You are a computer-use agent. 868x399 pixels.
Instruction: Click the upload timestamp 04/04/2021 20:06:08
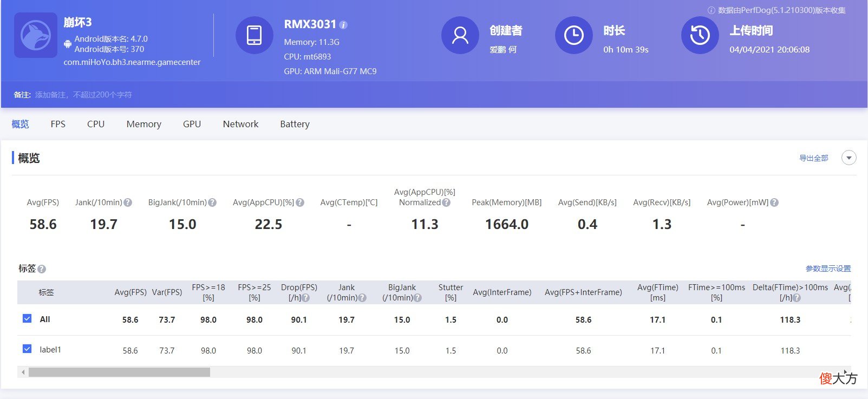click(x=769, y=49)
